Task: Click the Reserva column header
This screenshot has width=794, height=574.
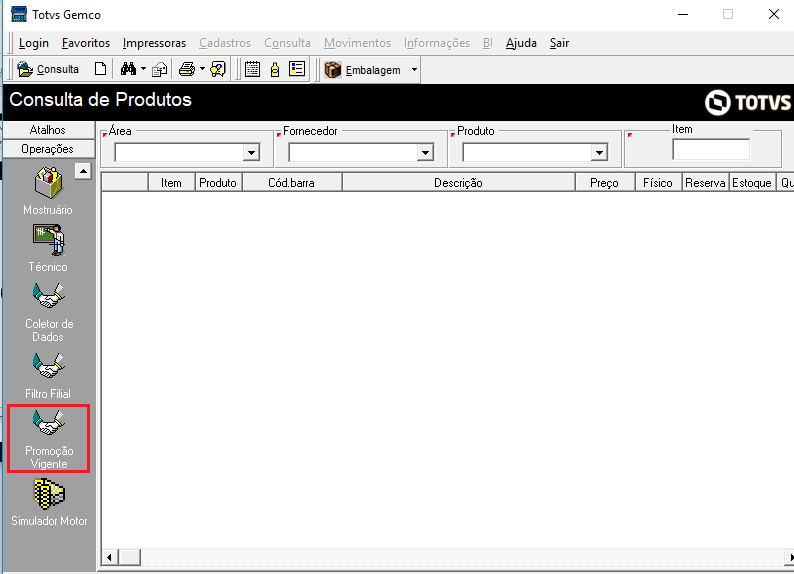Action: point(705,182)
